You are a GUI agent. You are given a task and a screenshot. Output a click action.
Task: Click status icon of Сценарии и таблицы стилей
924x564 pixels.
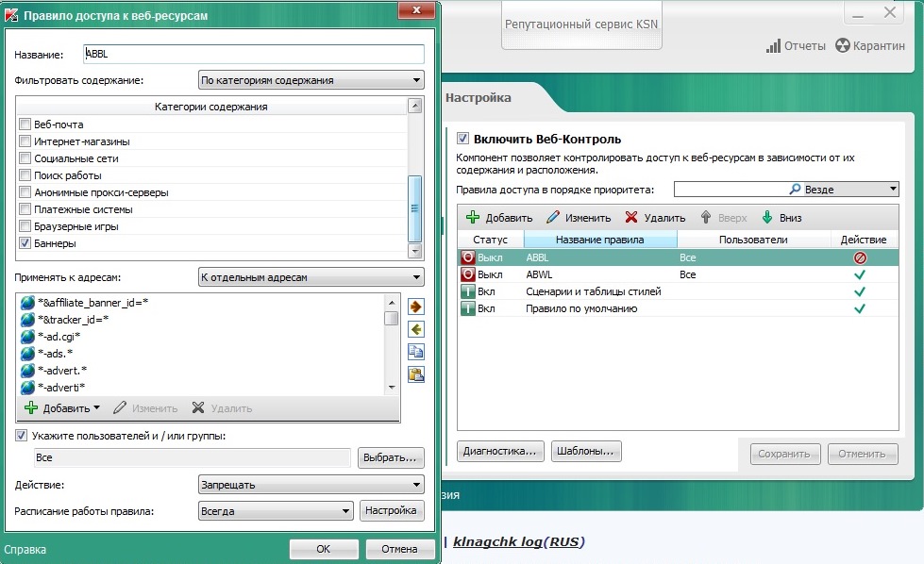[468, 292]
